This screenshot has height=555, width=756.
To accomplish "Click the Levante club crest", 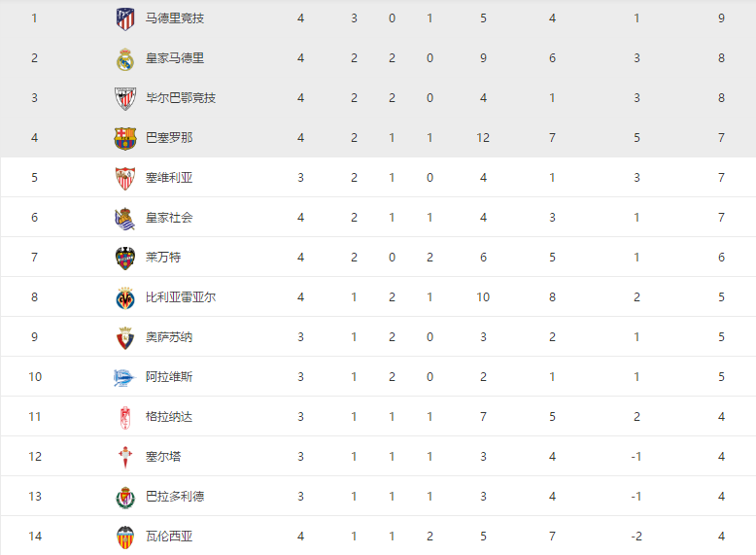I will [x=125, y=258].
